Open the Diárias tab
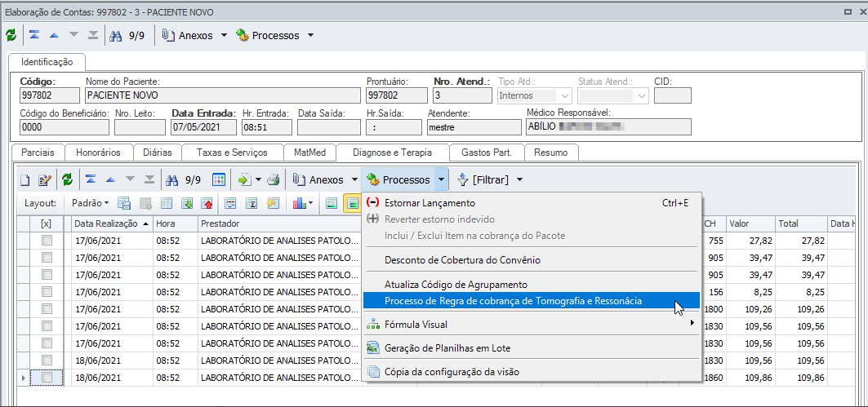868x407 pixels. pyautogui.click(x=158, y=152)
